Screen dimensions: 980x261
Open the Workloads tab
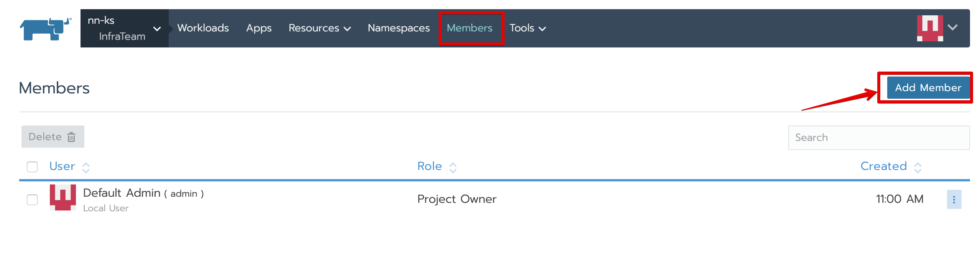(x=203, y=28)
